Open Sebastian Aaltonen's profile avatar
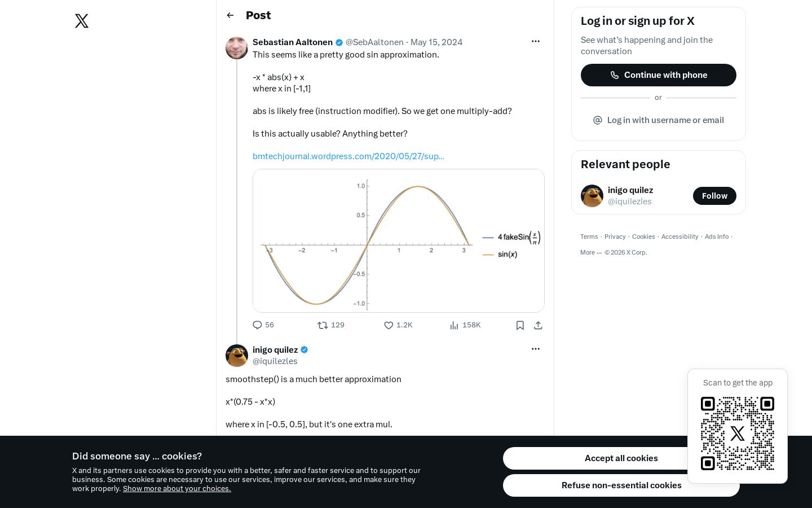Screen dimensions: 812x508 [x=237, y=48]
